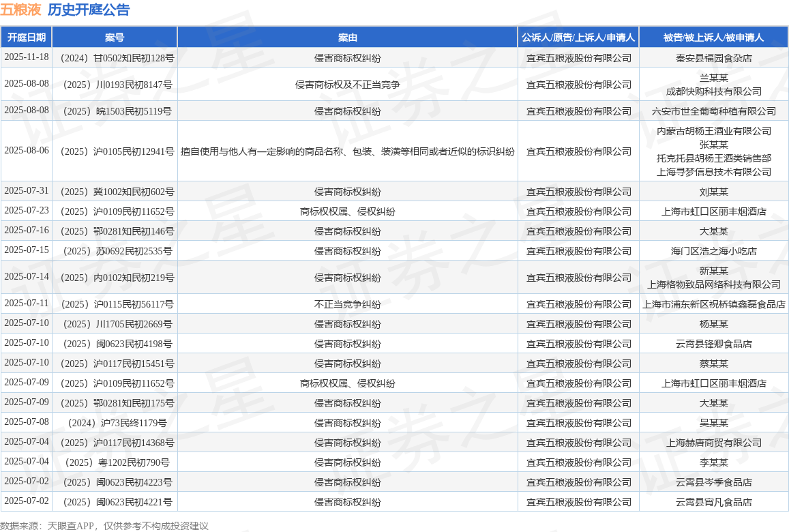This screenshot has height=532, width=789.
Task: Click the 历史开庭公告 heading
Action: coord(89,10)
